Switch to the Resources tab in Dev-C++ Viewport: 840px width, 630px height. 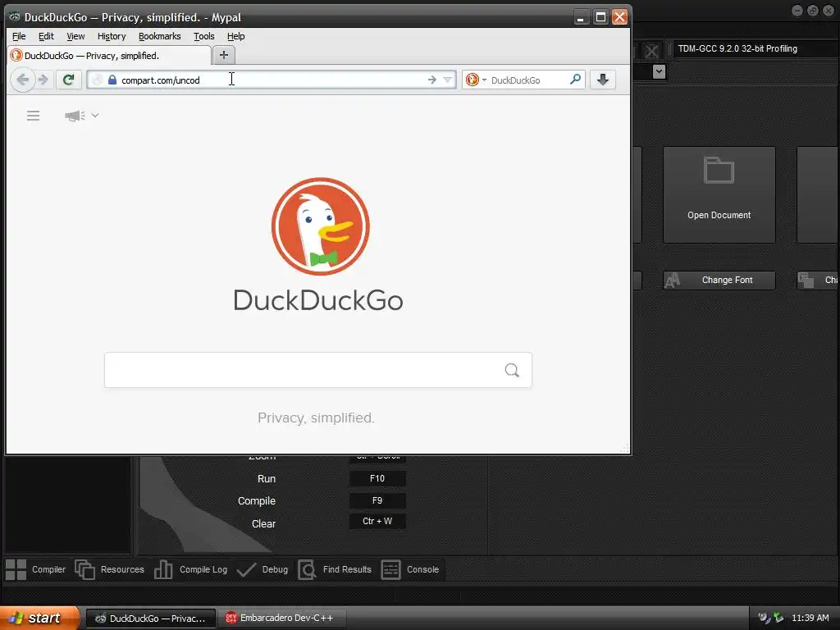[x=110, y=569]
